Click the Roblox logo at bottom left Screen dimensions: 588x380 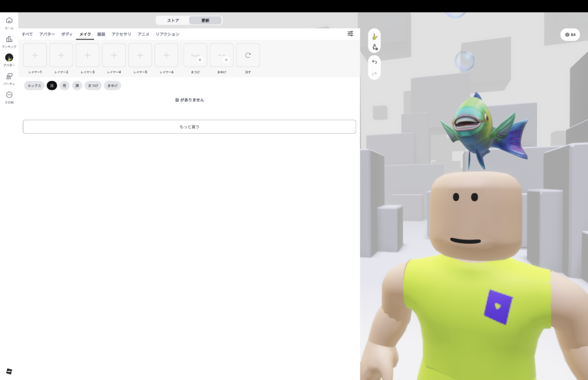click(x=9, y=371)
